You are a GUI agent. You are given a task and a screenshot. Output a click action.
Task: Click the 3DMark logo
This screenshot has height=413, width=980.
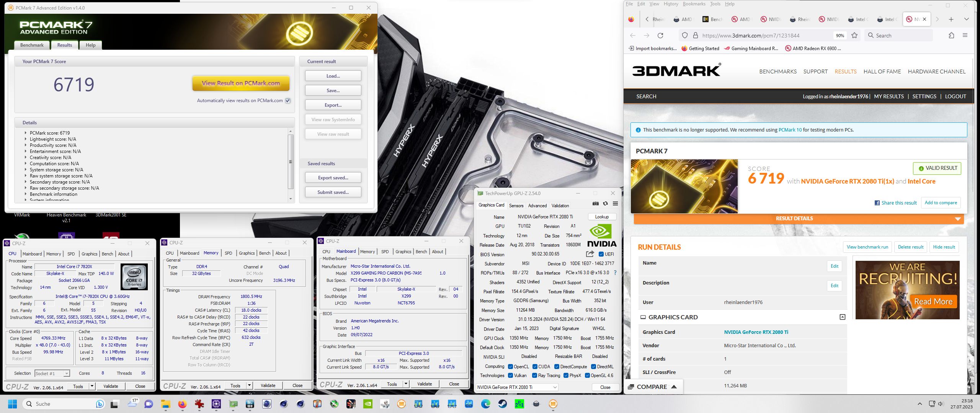coord(676,70)
